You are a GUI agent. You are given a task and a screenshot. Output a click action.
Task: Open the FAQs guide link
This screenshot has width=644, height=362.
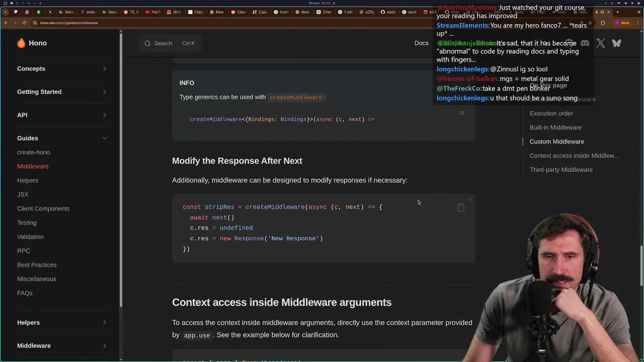(x=25, y=293)
